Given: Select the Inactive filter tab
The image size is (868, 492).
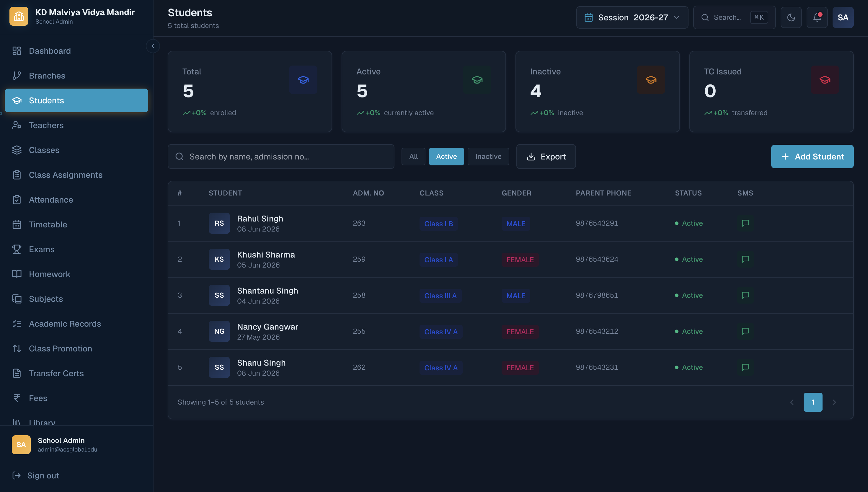Looking at the screenshot, I should [488, 157].
